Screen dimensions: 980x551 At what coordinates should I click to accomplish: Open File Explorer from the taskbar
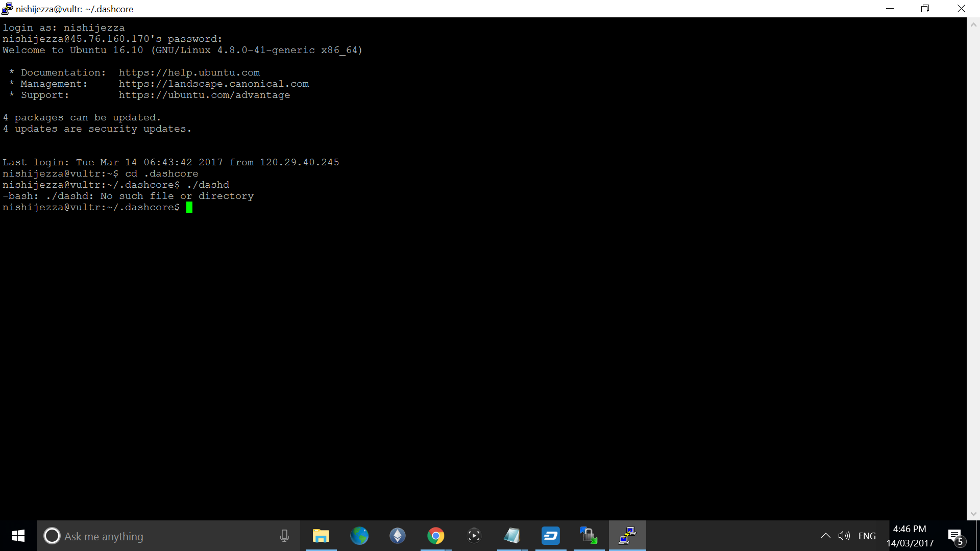tap(321, 536)
